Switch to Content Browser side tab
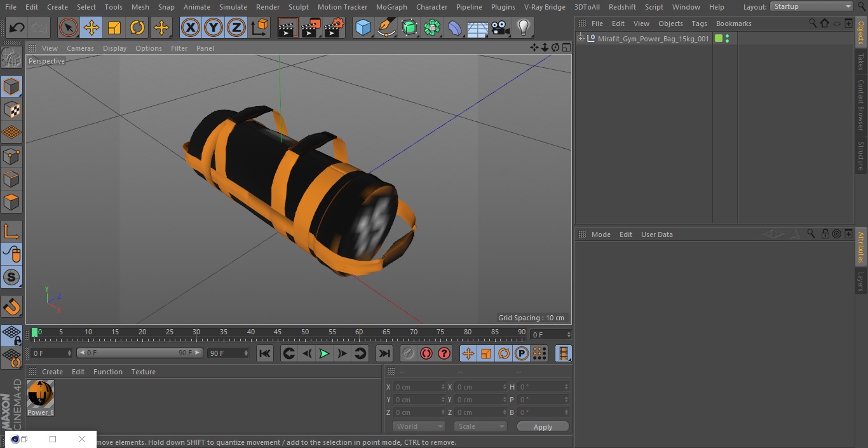The width and height of the screenshot is (868, 448). 861,105
